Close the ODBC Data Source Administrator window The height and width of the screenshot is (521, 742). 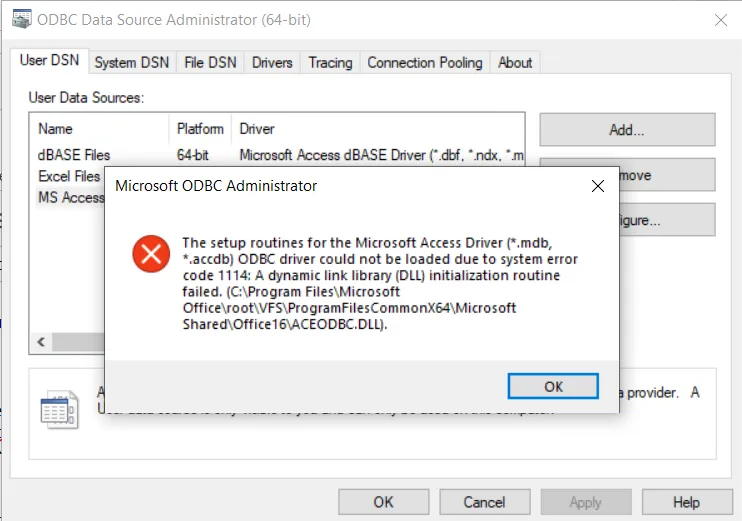click(x=720, y=19)
